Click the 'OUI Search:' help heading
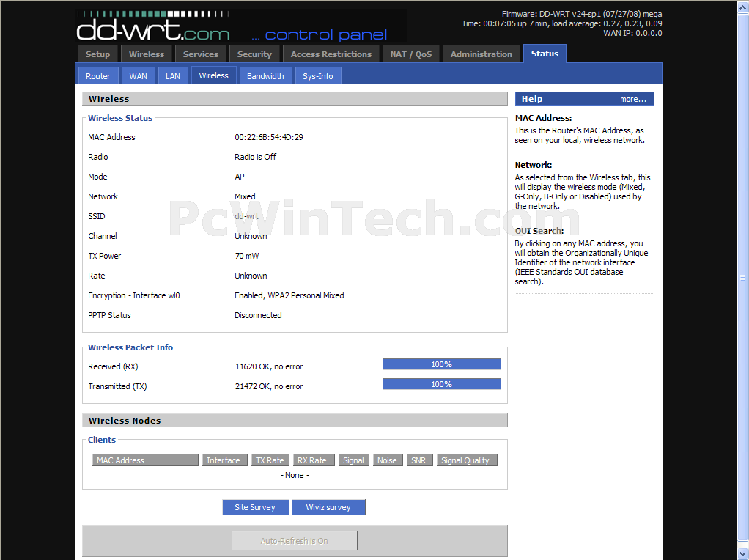This screenshot has height=560, width=749. 539,231
